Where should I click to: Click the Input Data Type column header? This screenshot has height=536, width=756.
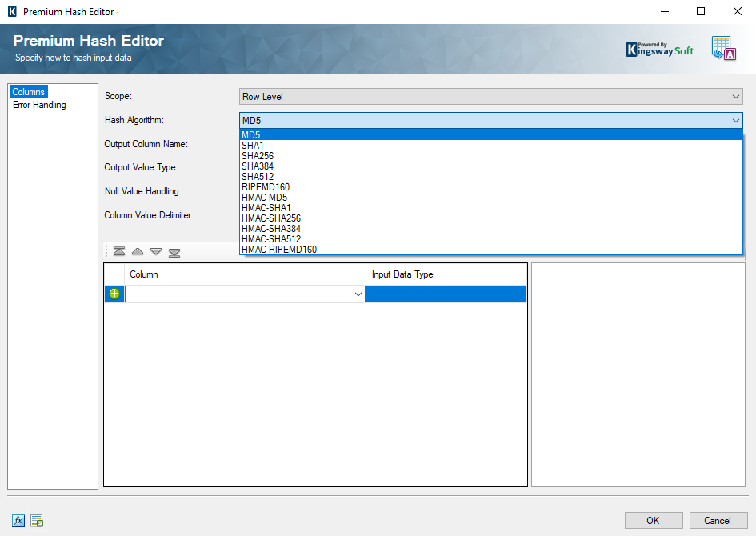(x=402, y=274)
